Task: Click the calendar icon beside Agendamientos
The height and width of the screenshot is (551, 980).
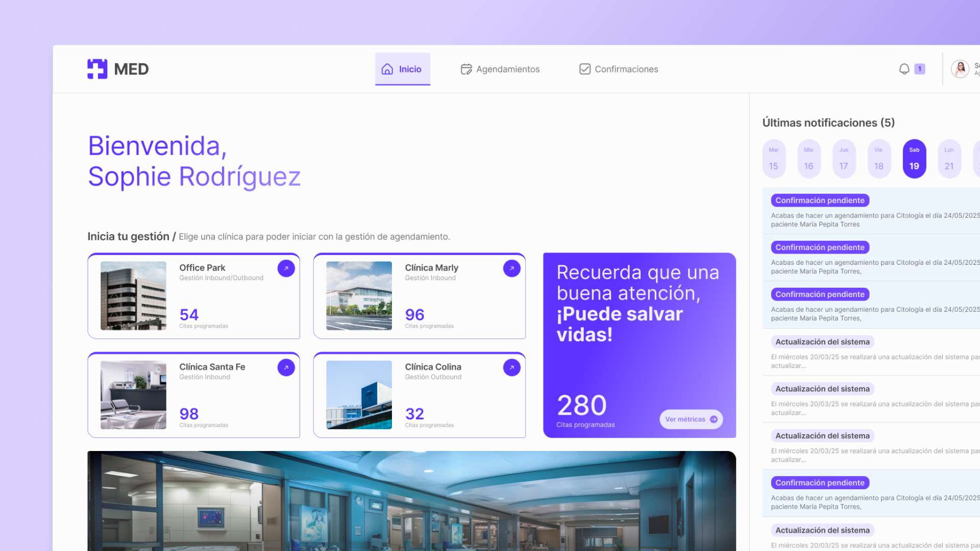Action: point(466,69)
